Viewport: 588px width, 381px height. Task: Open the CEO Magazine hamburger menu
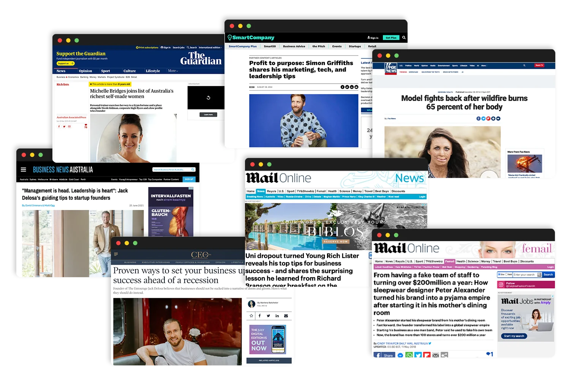click(116, 254)
